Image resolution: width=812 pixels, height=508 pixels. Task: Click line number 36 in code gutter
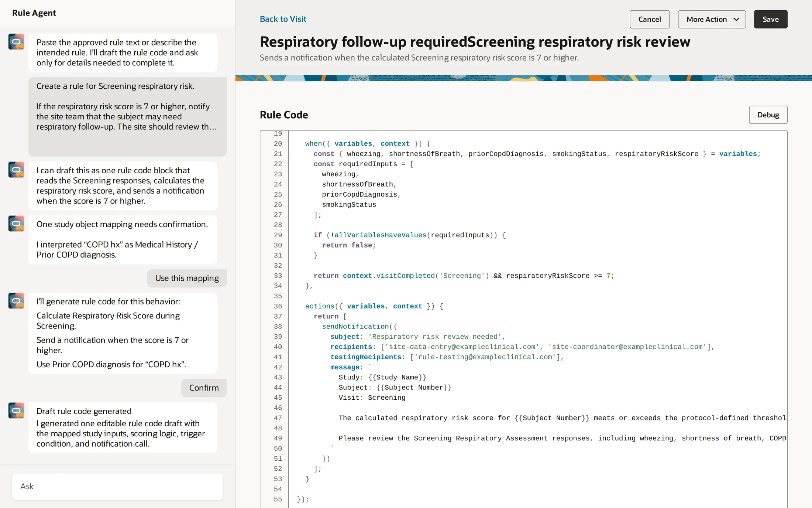[278, 306]
